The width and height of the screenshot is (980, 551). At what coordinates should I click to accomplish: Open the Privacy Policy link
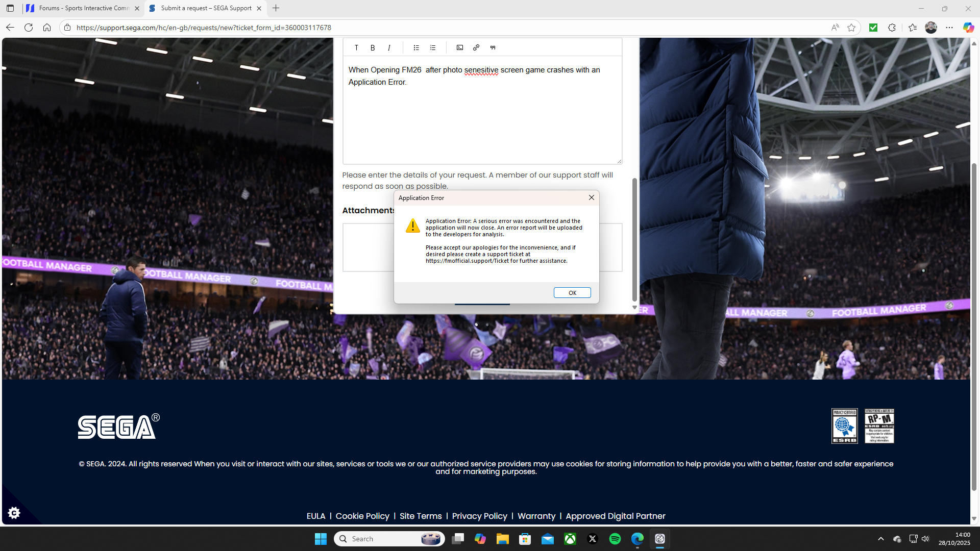(x=480, y=516)
